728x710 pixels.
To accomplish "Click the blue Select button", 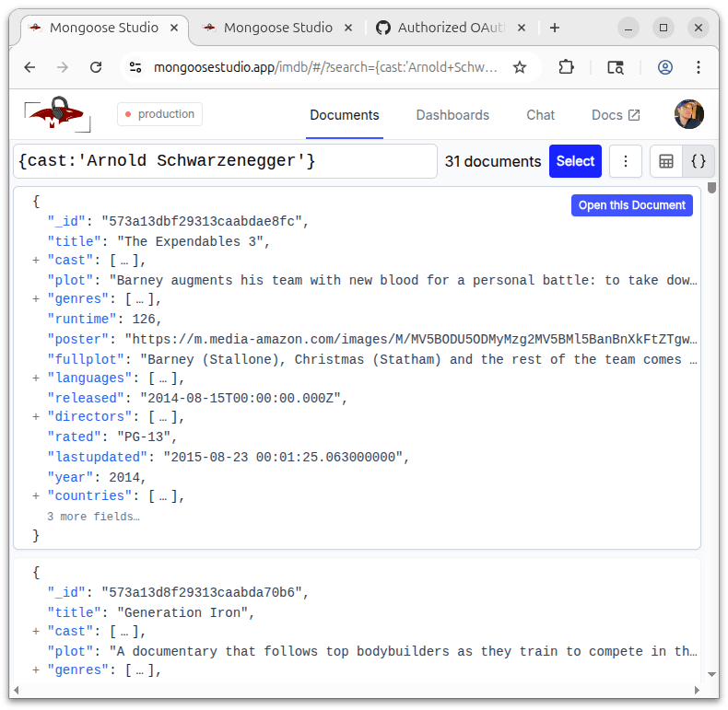I will 575,161.
